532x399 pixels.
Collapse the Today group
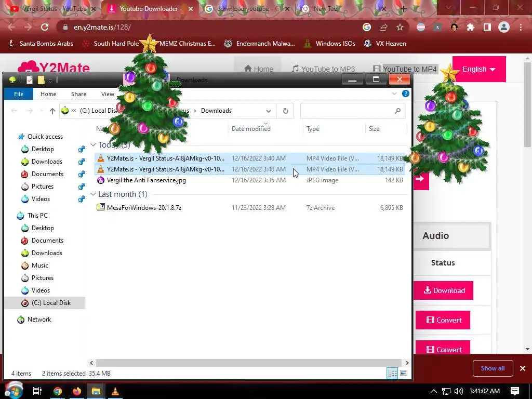point(93,145)
